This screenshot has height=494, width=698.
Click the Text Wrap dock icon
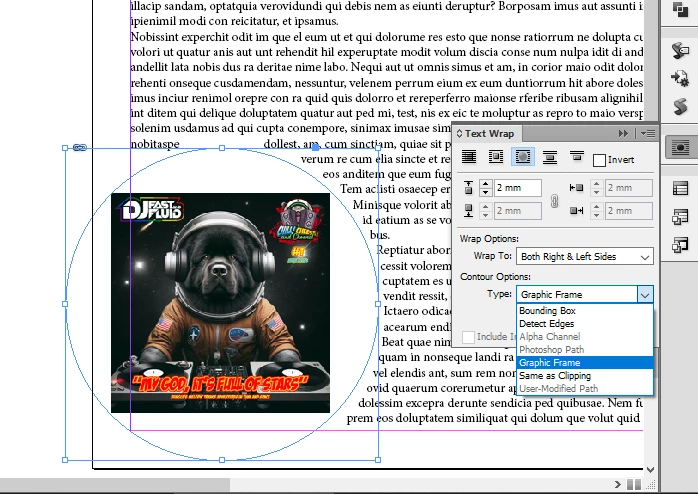[x=680, y=147]
